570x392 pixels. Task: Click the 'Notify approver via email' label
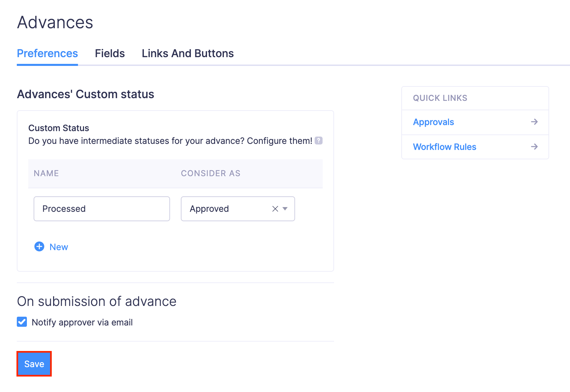pyautogui.click(x=82, y=322)
